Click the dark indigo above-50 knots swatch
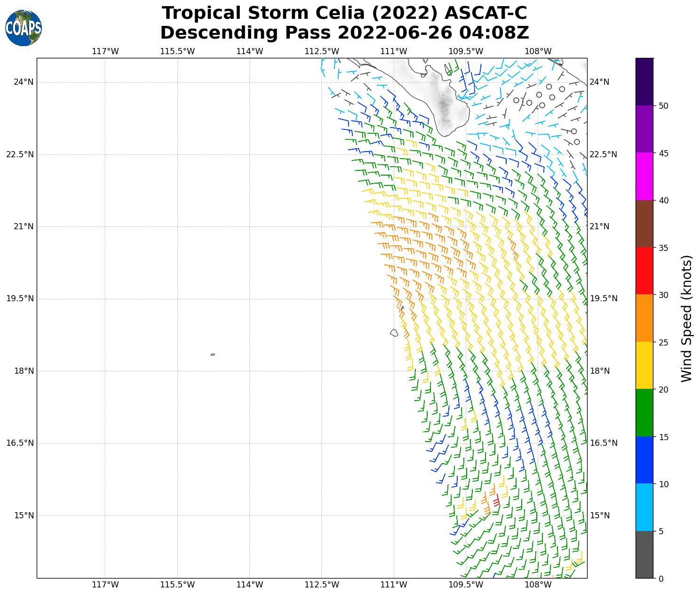The image size is (700, 595). tap(644, 81)
